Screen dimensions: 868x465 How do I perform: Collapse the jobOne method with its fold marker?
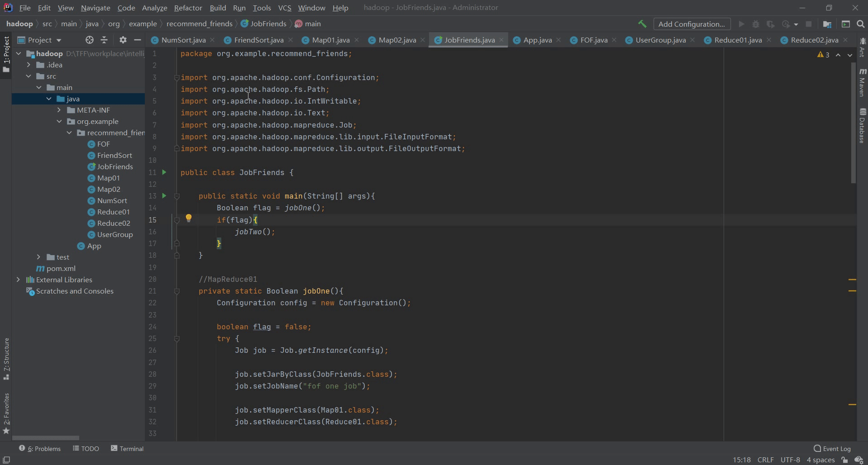(x=177, y=291)
